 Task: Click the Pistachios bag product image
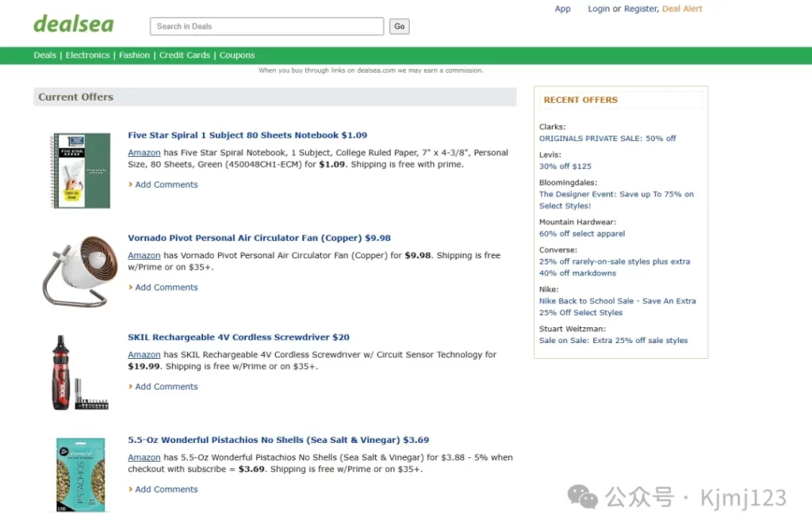pos(80,475)
